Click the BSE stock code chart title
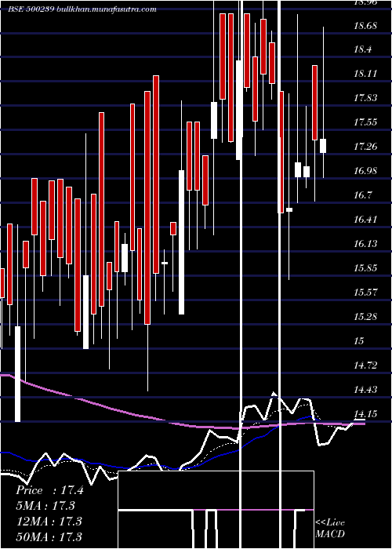Viewport: 392px width, 549px height. [82, 9]
